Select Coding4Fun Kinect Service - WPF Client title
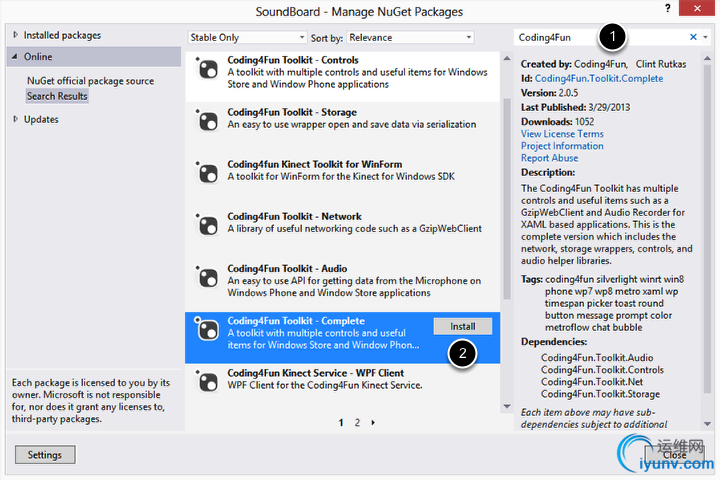This screenshot has height=480, width=720. click(x=315, y=373)
